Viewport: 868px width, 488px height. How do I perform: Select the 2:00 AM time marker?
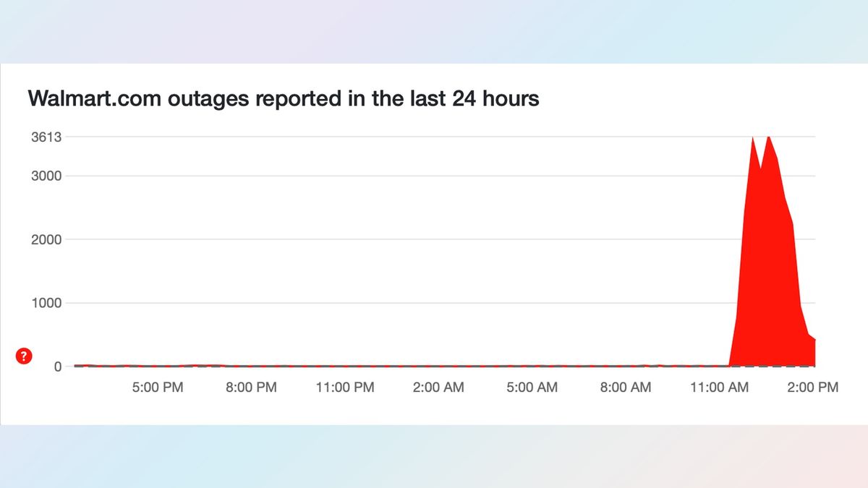tap(438, 388)
